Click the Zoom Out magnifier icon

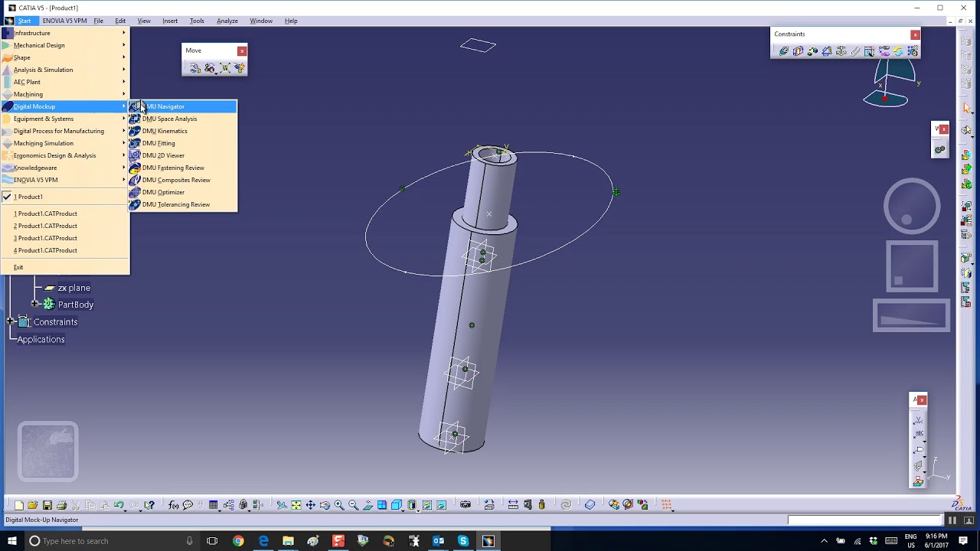(353, 505)
